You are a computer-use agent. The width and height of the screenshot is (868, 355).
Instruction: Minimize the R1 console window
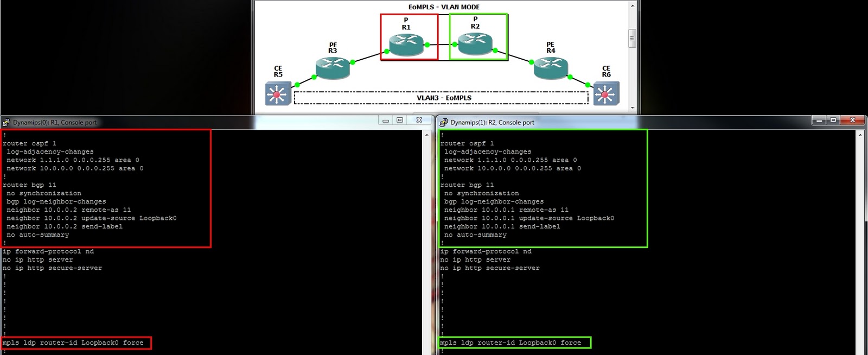tap(386, 121)
